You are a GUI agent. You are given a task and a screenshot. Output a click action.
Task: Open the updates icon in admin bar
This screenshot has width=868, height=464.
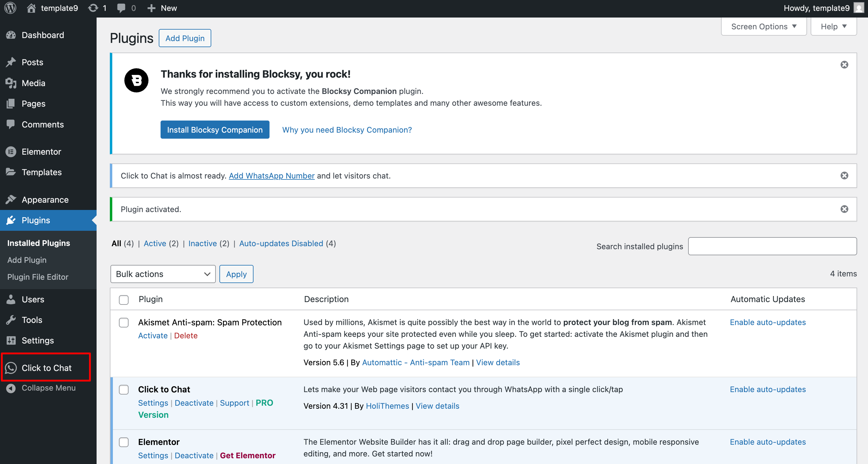(x=93, y=8)
